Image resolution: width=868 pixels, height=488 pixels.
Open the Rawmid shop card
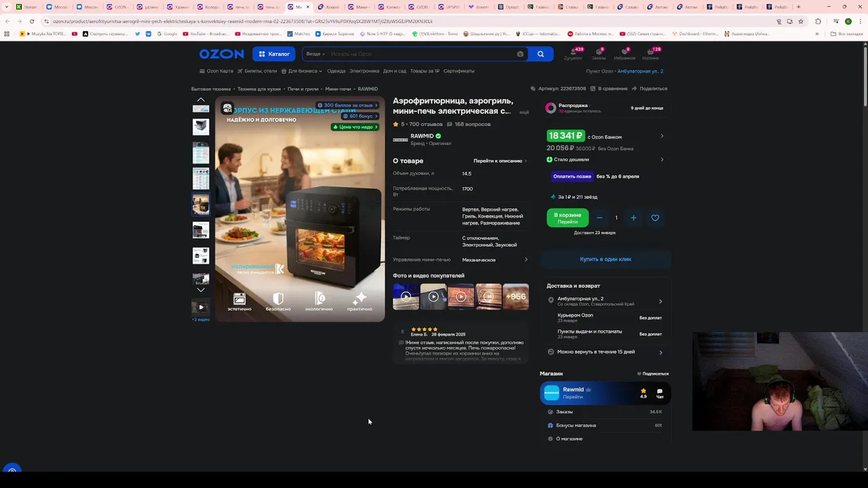[x=606, y=392]
